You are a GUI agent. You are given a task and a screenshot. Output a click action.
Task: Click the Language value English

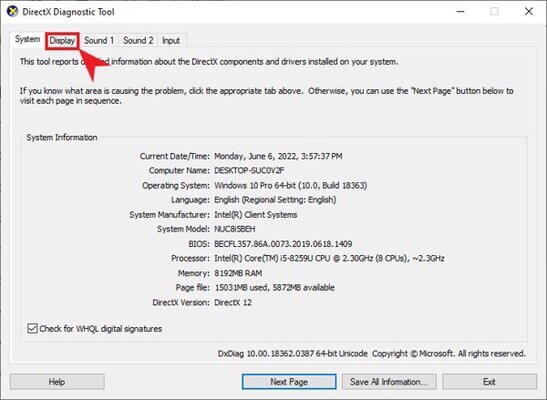(275, 200)
